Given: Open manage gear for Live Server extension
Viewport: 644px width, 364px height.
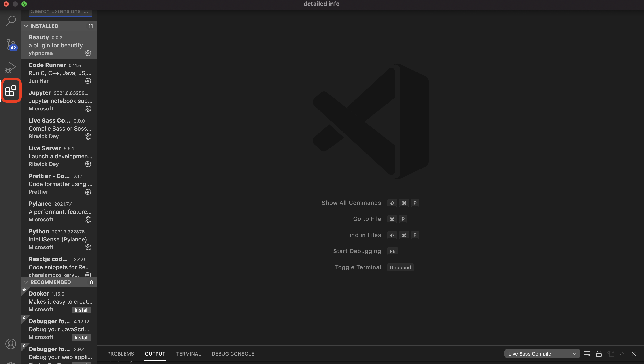Looking at the screenshot, I should click(x=88, y=164).
